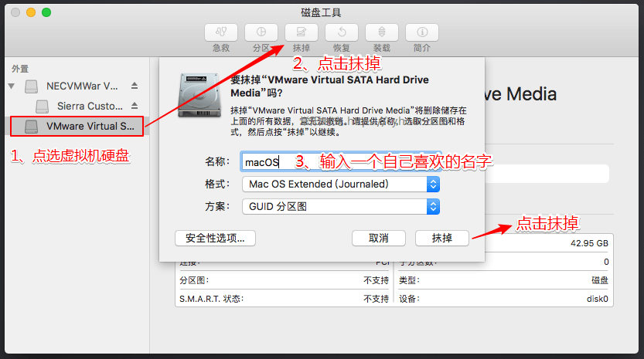The image size is (644, 359).
Task: Collapse the NECVMWar disk tree triangle
Action: click(x=12, y=86)
